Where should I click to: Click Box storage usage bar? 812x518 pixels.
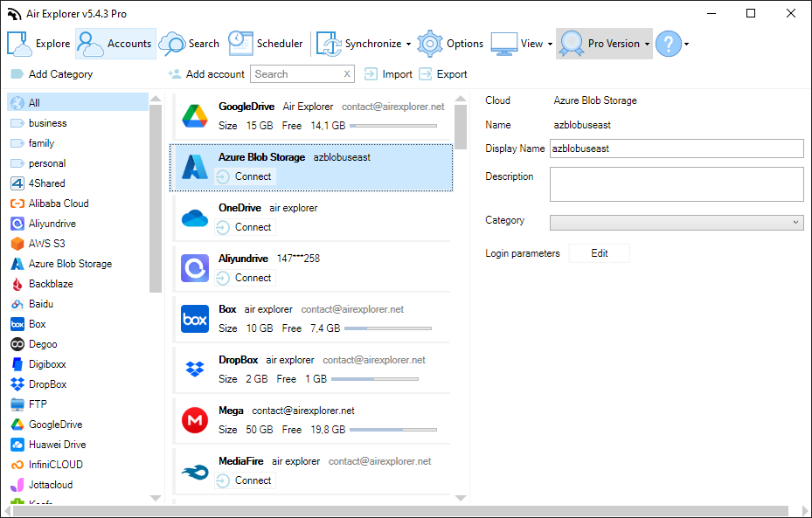click(388, 328)
